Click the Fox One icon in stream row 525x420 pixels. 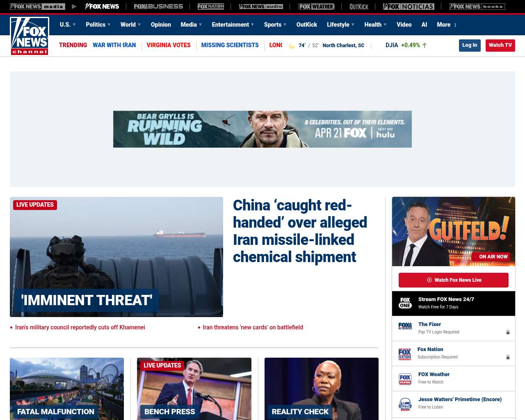[405, 303]
